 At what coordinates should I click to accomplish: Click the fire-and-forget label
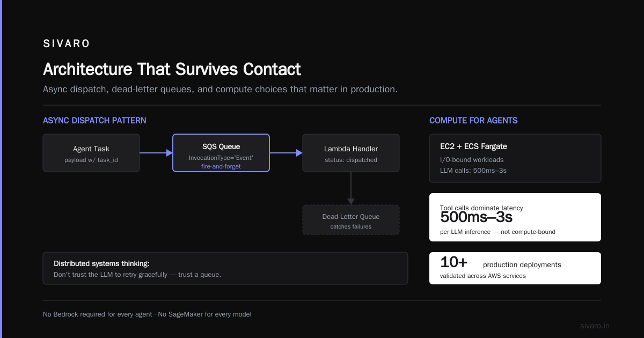(221, 166)
